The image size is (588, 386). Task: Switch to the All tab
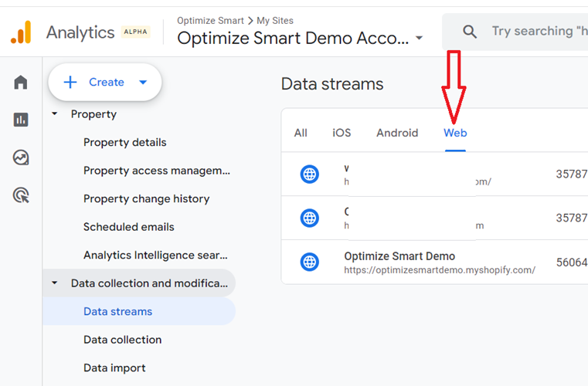301,133
